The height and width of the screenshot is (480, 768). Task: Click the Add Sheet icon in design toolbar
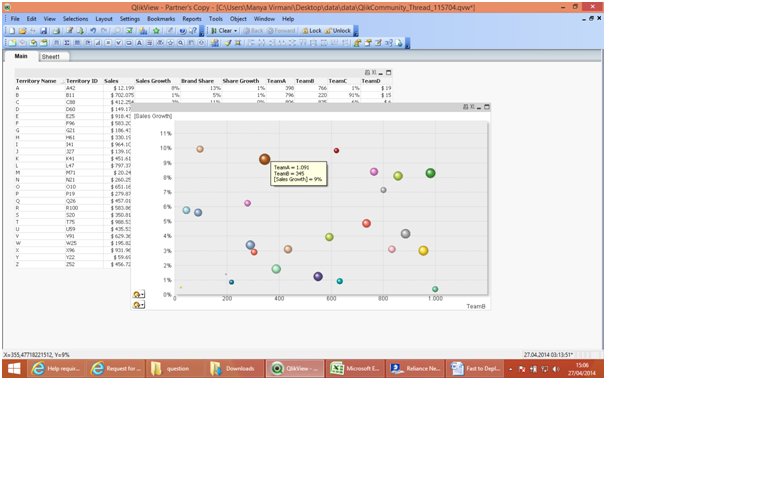click(x=12, y=43)
